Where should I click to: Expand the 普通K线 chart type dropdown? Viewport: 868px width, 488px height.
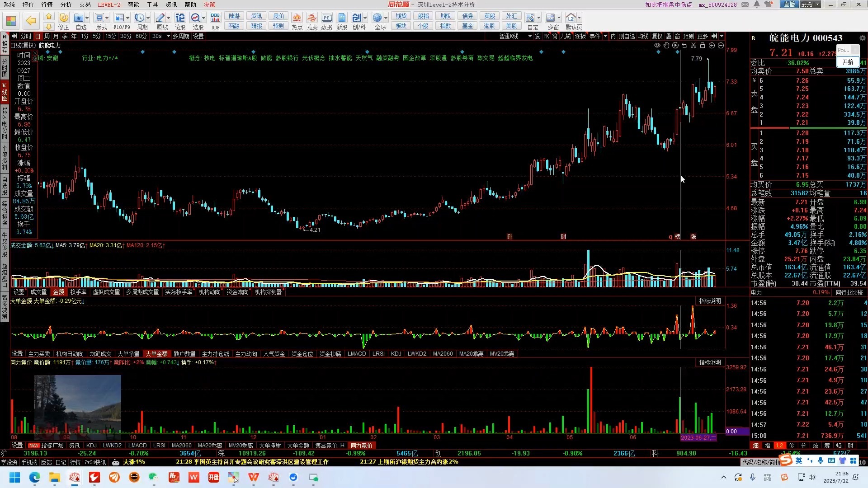[530, 36]
